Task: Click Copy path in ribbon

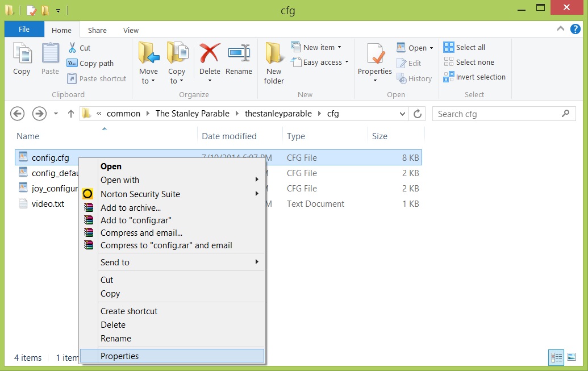Action: click(90, 64)
